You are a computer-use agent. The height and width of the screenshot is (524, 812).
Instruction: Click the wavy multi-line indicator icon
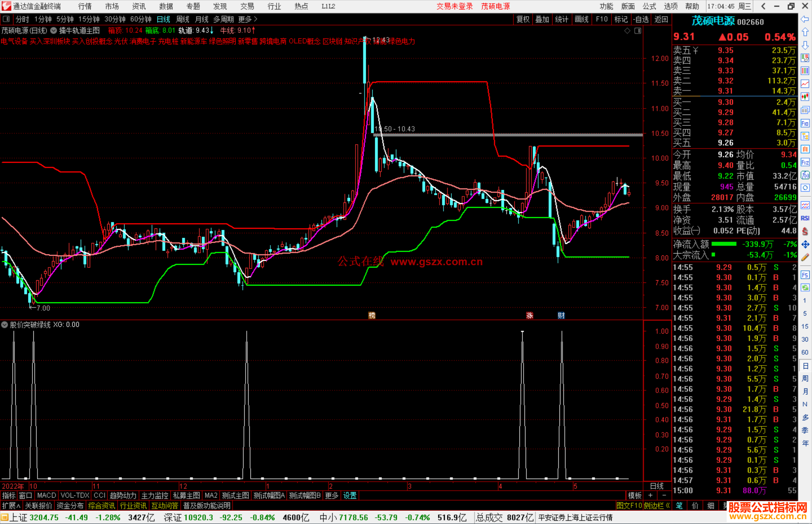[805, 205]
